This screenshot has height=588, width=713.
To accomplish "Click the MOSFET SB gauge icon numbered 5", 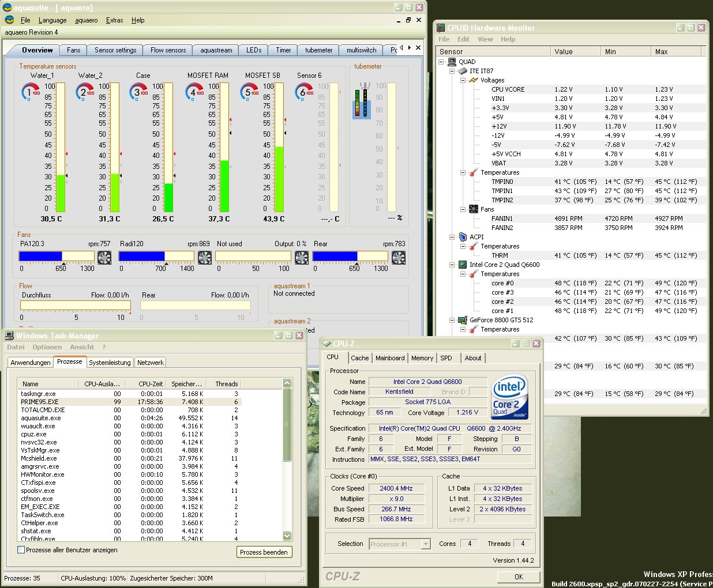I will tap(249, 92).
